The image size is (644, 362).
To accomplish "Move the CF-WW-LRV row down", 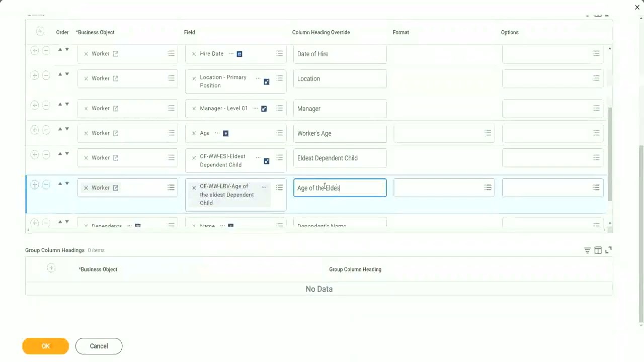I will (67, 184).
